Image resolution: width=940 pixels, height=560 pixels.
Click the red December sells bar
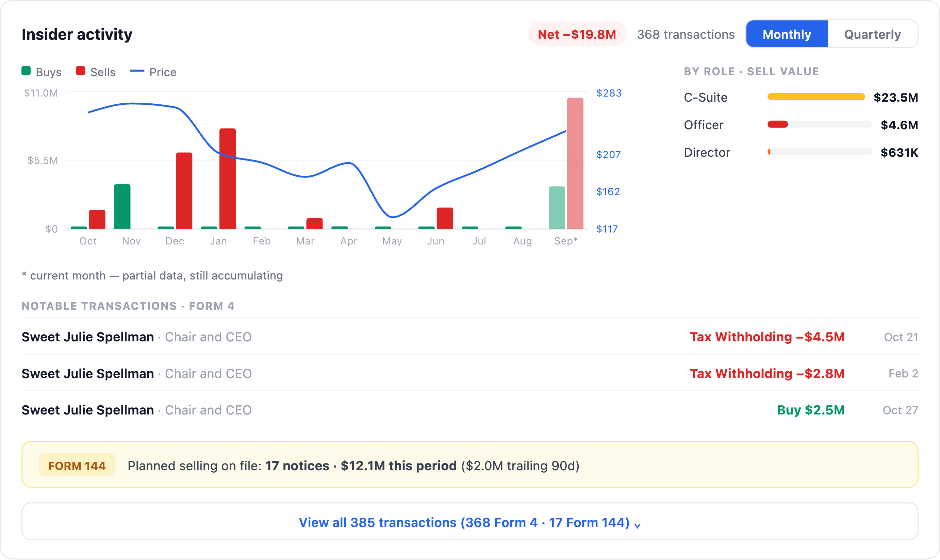coord(184,191)
